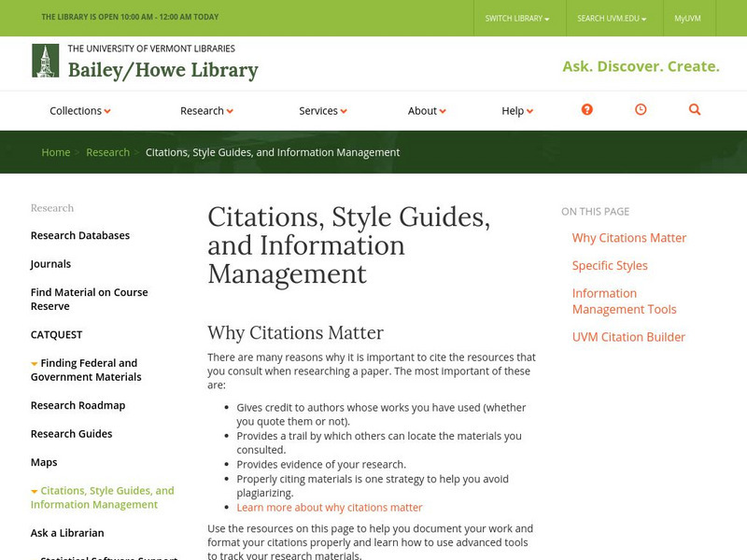Open the Services dropdown menu

tap(323, 111)
